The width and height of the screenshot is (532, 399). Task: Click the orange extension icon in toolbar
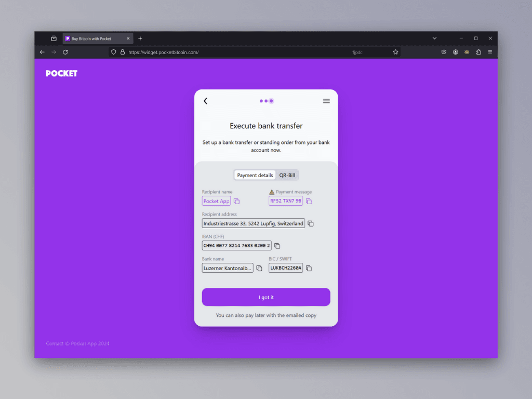467,52
